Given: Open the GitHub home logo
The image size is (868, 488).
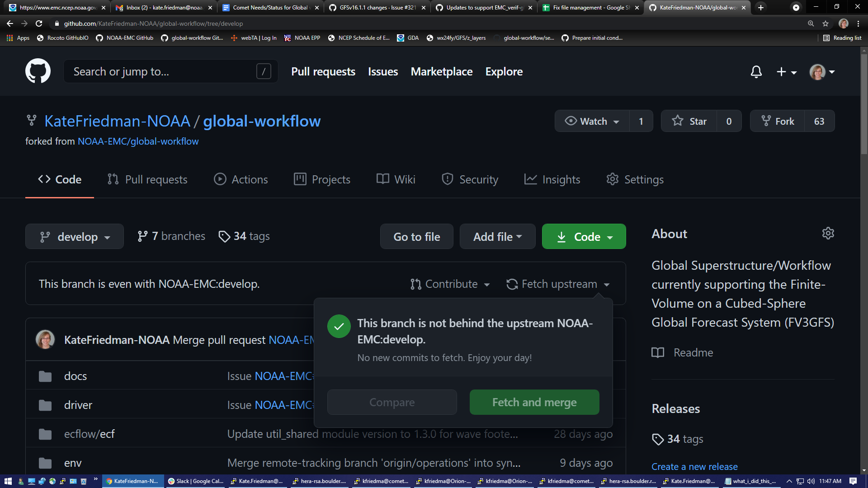Looking at the screenshot, I should tap(38, 71).
